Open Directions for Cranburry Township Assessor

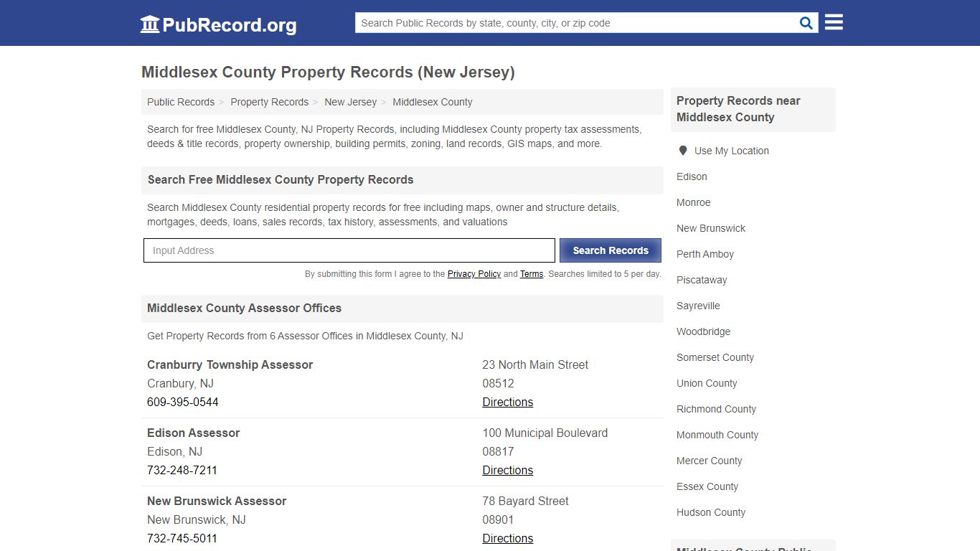pos(508,402)
